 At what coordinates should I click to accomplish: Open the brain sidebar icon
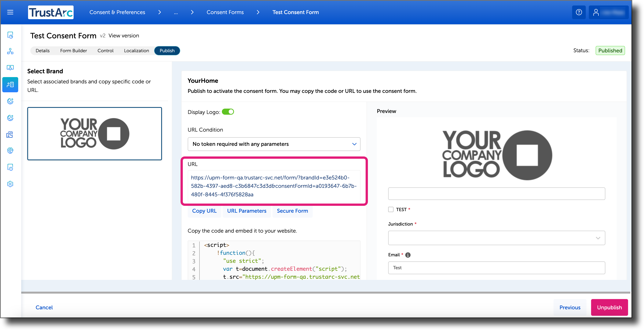(x=10, y=151)
